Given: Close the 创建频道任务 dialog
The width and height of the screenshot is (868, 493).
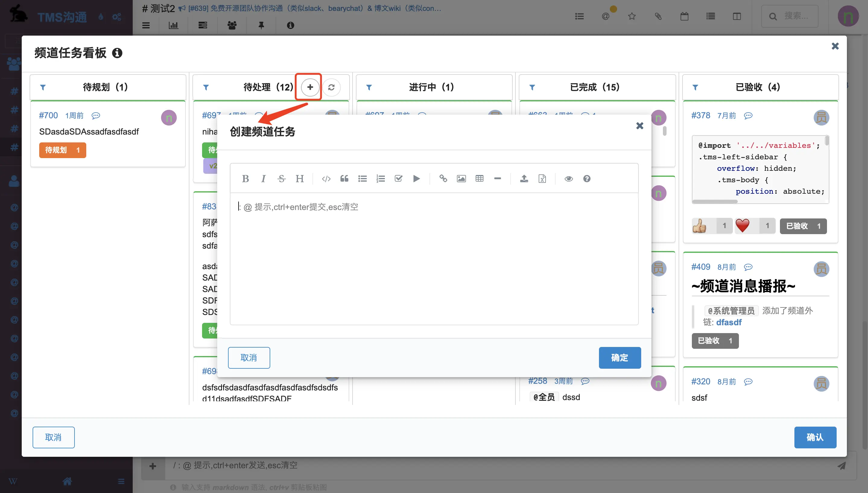Looking at the screenshot, I should coord(640,126).
